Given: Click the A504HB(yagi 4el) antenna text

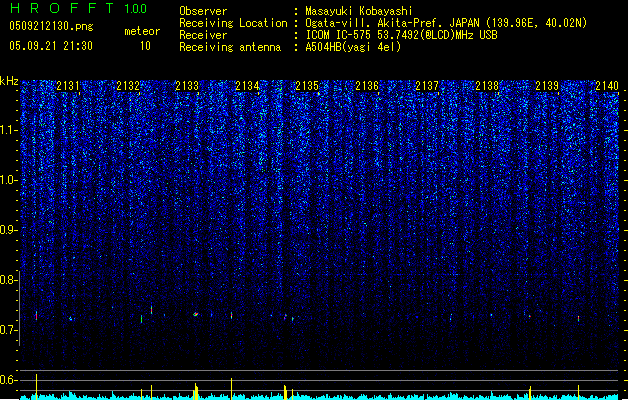Looking at the screenshot, I should click(x=353, y=47).
